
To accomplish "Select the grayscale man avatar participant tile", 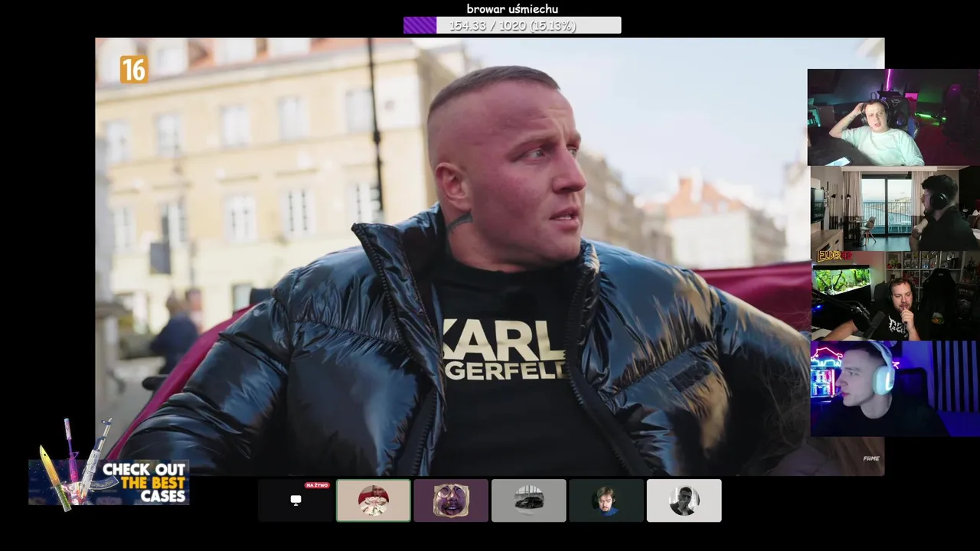I will [x=684, y=500].
